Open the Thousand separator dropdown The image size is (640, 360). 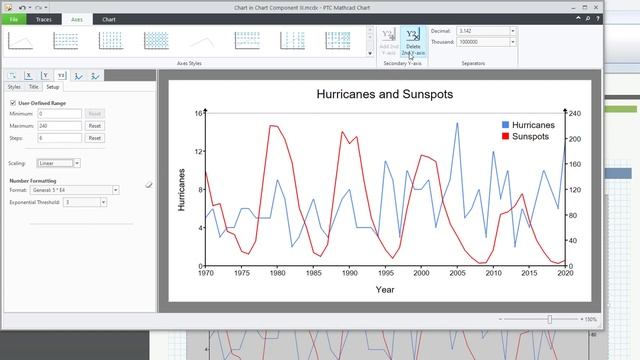pos(513,42)
